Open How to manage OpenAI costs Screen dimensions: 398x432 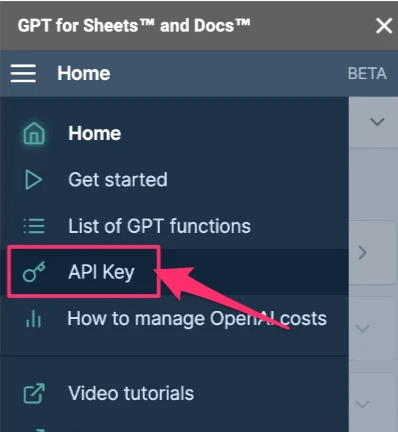click(197, 319)
